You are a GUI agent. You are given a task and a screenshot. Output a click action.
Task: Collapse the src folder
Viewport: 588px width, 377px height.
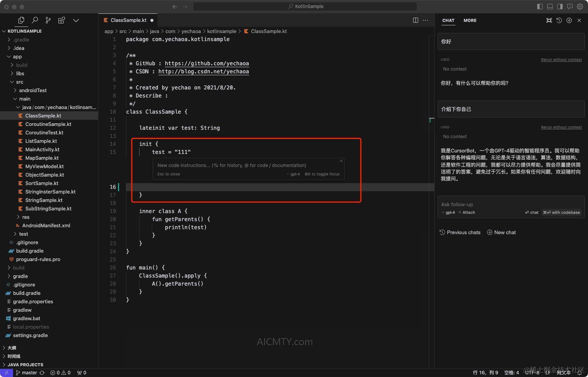pos(19,82)
